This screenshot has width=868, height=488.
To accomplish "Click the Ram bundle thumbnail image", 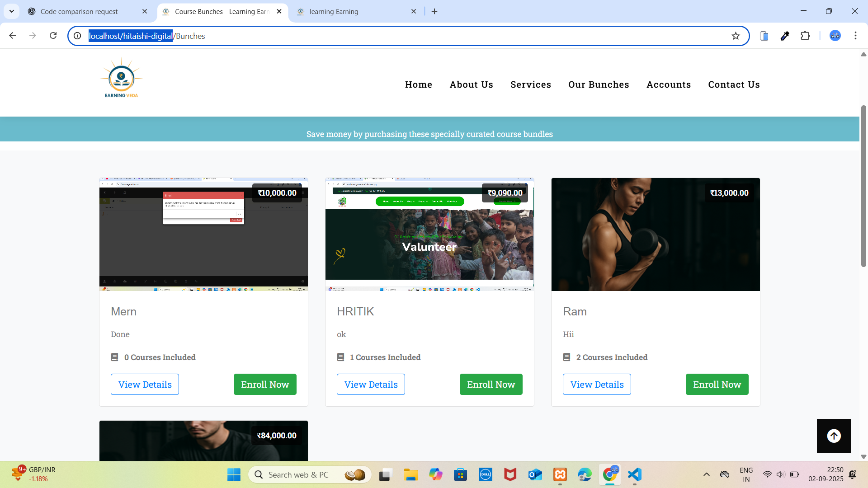I will (656, 235).
